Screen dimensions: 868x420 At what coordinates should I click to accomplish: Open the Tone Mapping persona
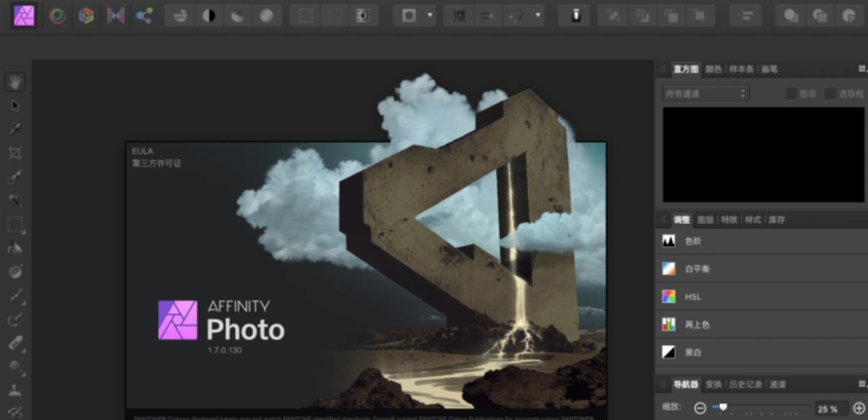pyautogui.click(x=115, y=16)
